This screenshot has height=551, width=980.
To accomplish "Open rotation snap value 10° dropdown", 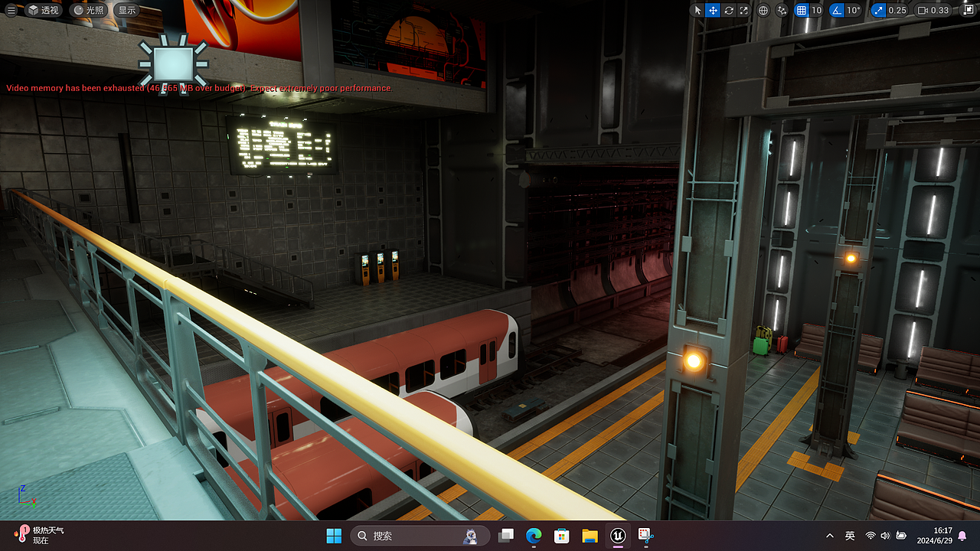I will click(854, 10).
